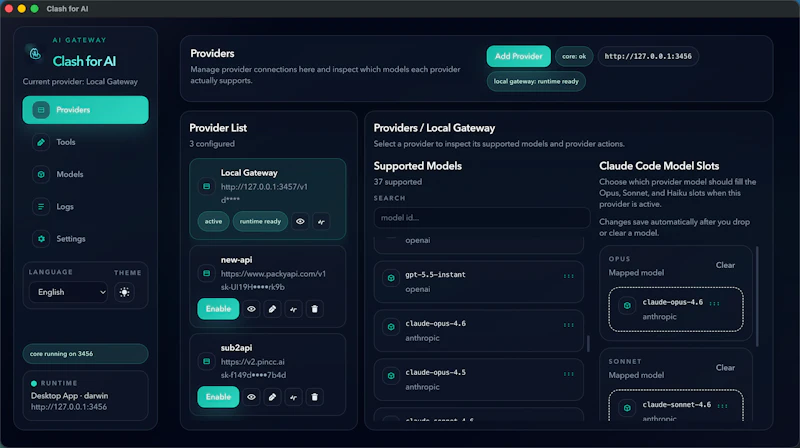Click the runtime address http://127.0.0.1:3456 text
800x448 pixels.
tap(69, 407)
